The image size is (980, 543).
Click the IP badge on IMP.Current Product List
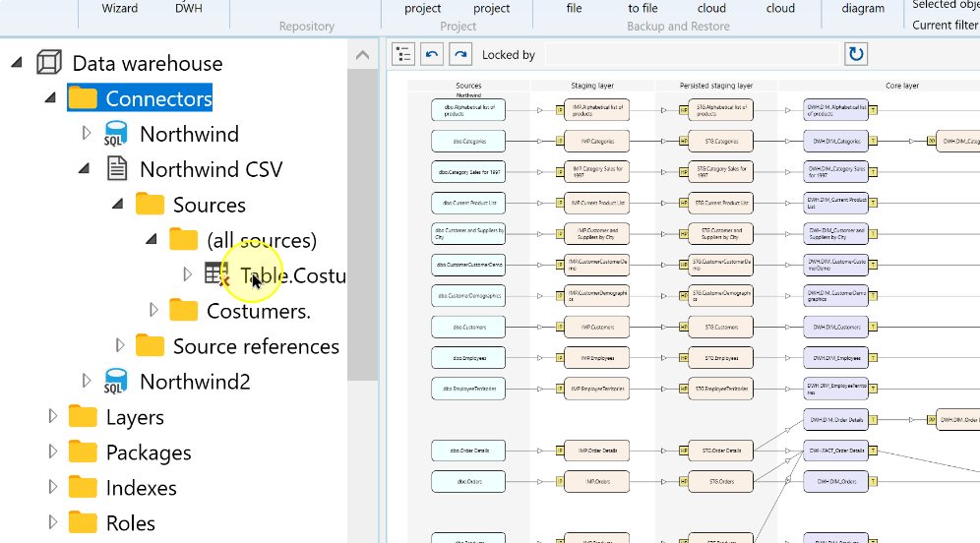coord(560,203)
